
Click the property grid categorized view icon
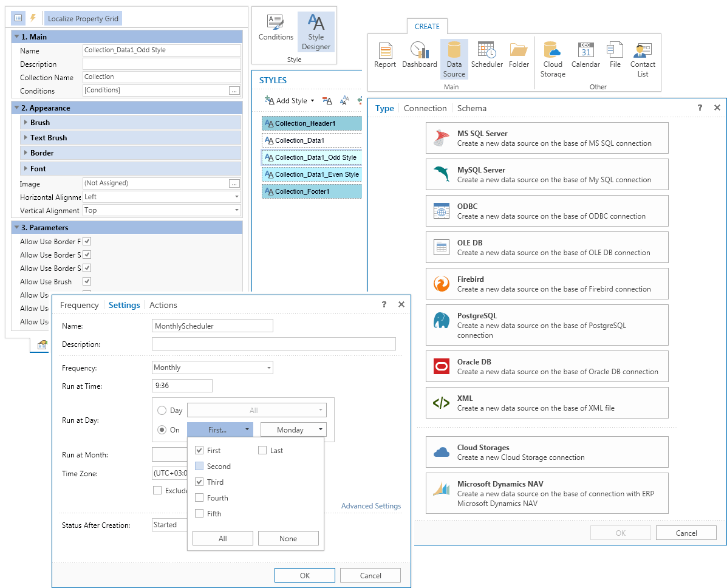tap(18, 18)
